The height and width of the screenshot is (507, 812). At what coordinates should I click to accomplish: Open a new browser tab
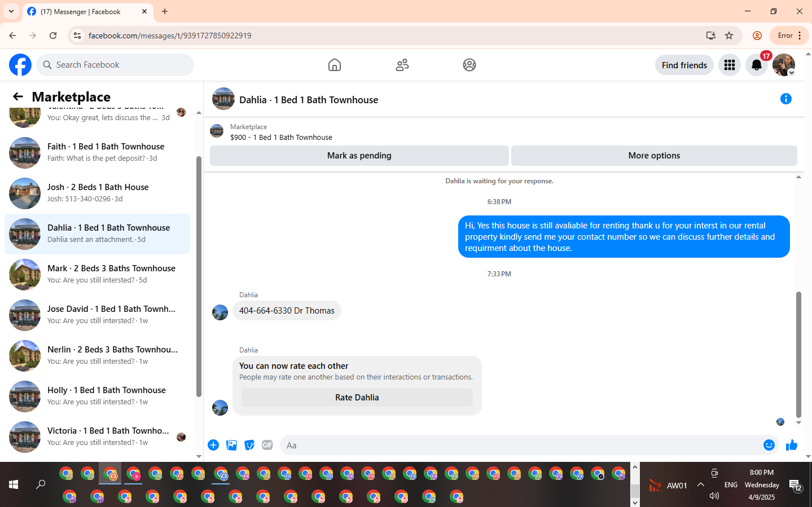[165, 11]
